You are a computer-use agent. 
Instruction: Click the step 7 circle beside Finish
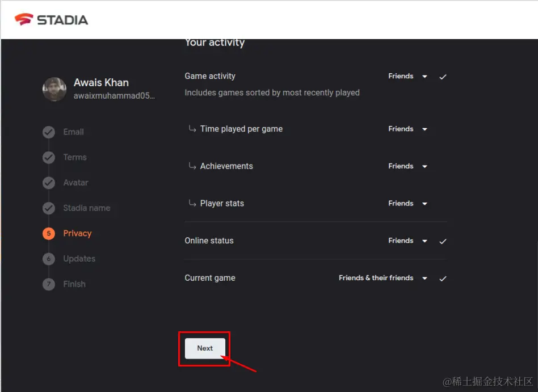click(49, 284)
